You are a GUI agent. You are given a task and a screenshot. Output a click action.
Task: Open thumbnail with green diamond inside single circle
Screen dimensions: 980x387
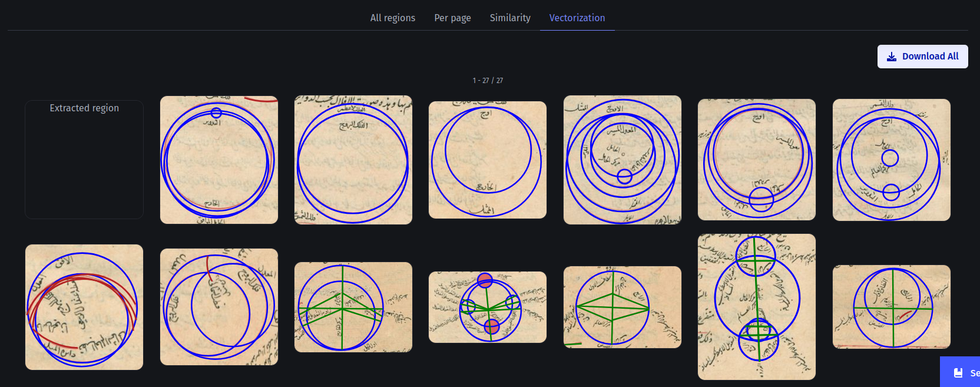(622, 307)
